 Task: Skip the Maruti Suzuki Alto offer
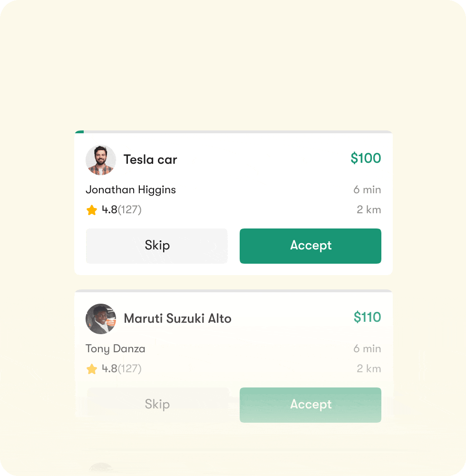[x=157, y=405]
